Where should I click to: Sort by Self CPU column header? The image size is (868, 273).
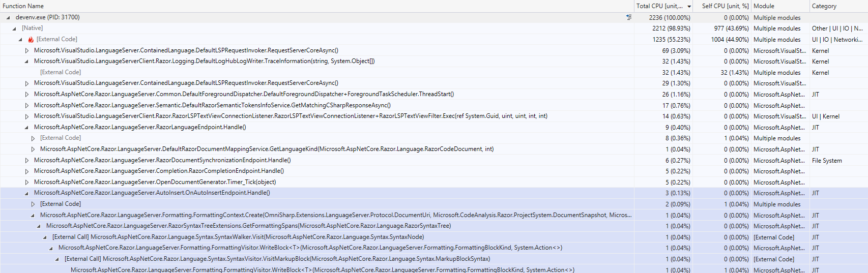tap(725, 6)
